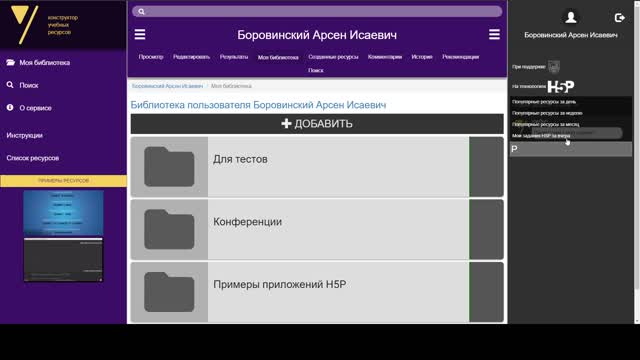Click the logout icon in right panel
The image size is (640, 360).
pyautogui.click(x=620, y=18)
